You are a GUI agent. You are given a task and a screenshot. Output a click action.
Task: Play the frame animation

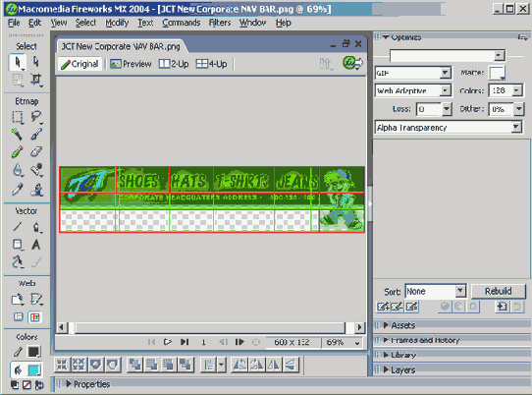(167, 342)
